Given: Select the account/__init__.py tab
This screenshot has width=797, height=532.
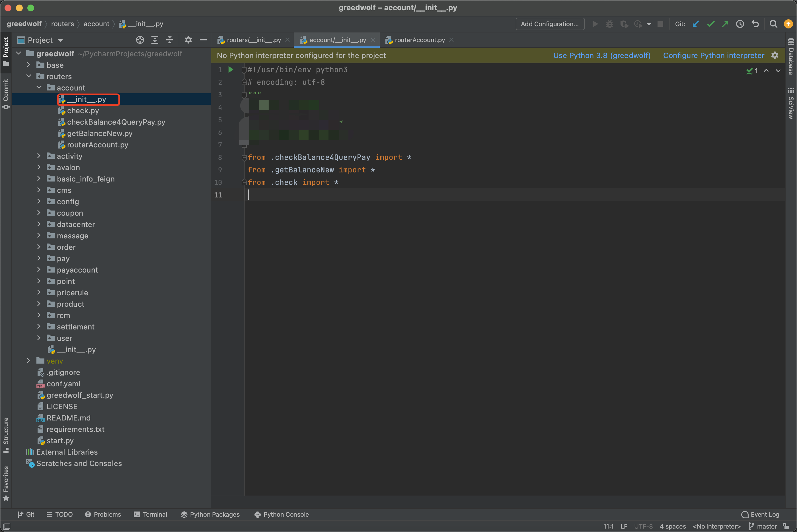Looking at the screenshot, I should [x=335, y=40].
